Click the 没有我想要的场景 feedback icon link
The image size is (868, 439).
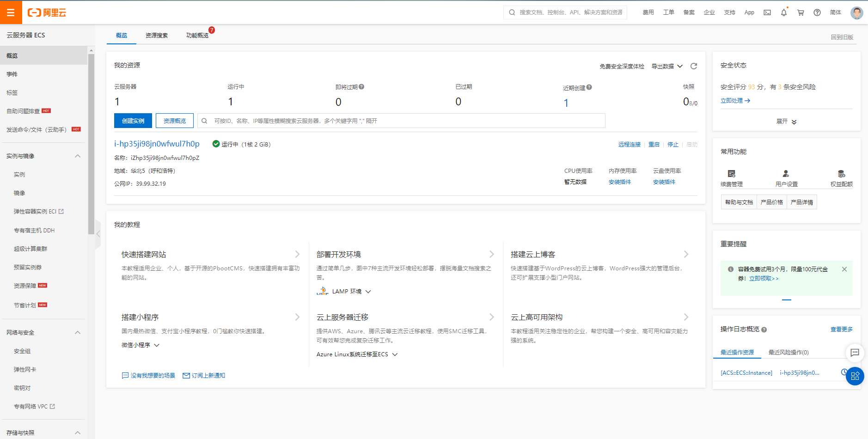(148, 375)
